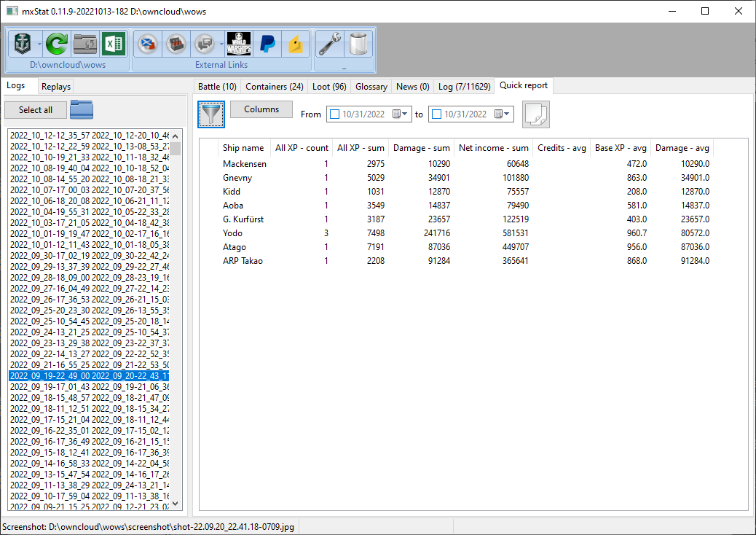
Task: Click the Select all button
Action: click(36, 110)
